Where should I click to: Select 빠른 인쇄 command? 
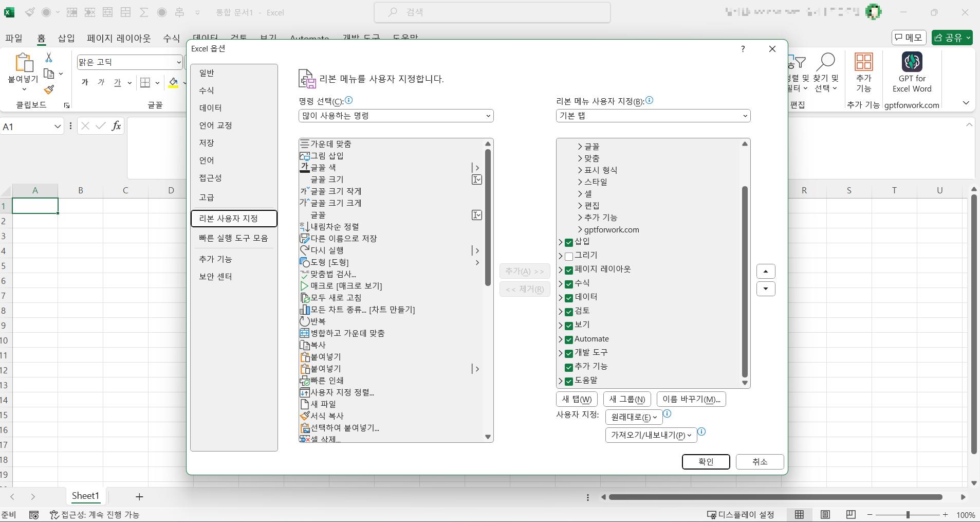(391, 381)
